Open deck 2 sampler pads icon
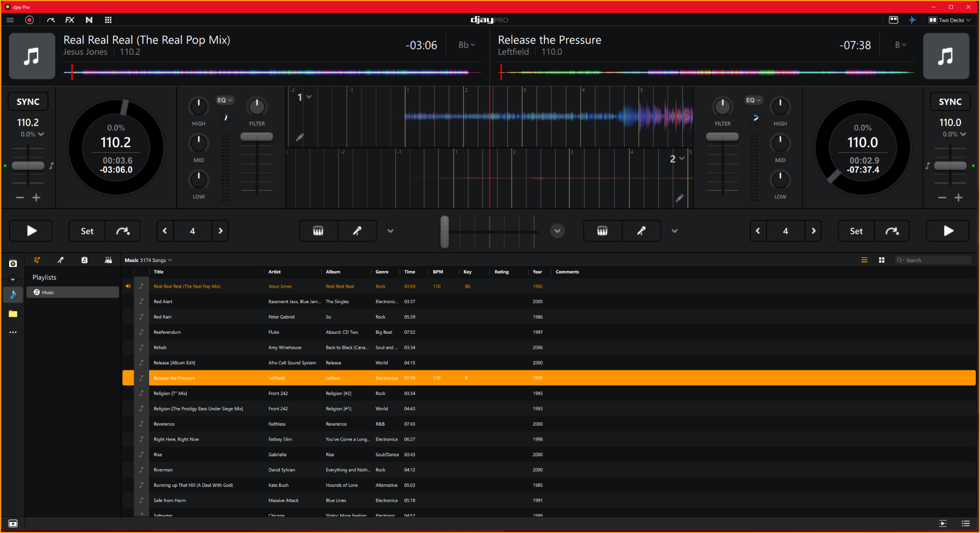 (602, 231)
